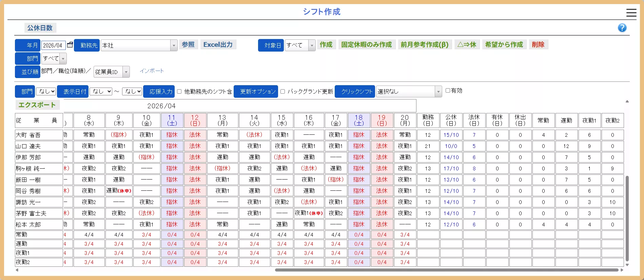Click 固定休暇のみ作成 button
The height and width of the screenshot is (280, 644).
(x=367, y=44)
